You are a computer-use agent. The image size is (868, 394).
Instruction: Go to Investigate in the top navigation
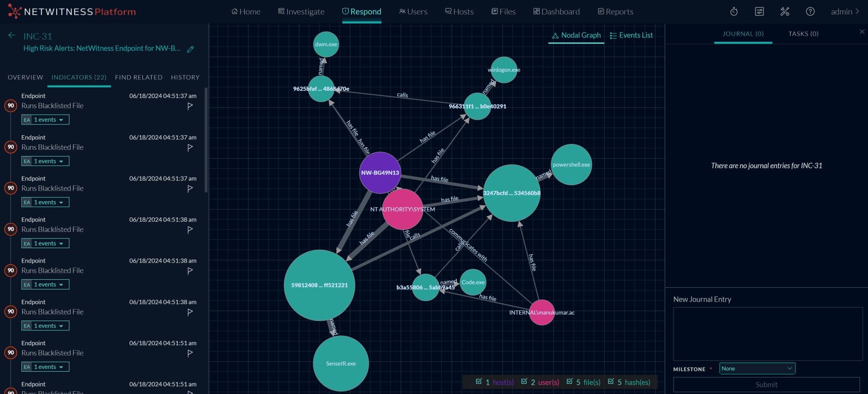(301, 12)
